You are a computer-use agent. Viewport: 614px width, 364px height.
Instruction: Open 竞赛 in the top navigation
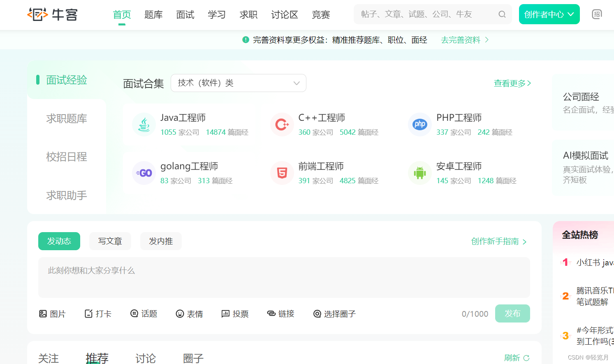pos(321,15)
